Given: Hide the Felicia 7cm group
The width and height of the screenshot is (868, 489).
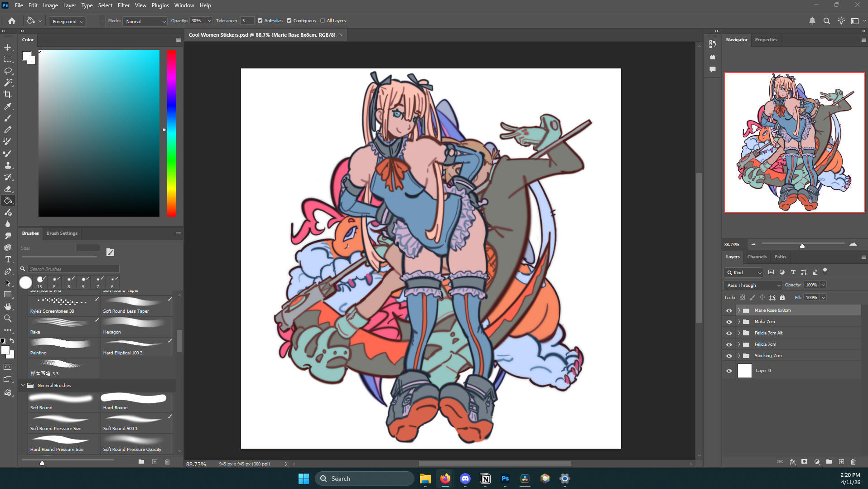Looking at the screenshot, I should click(729, 344).
